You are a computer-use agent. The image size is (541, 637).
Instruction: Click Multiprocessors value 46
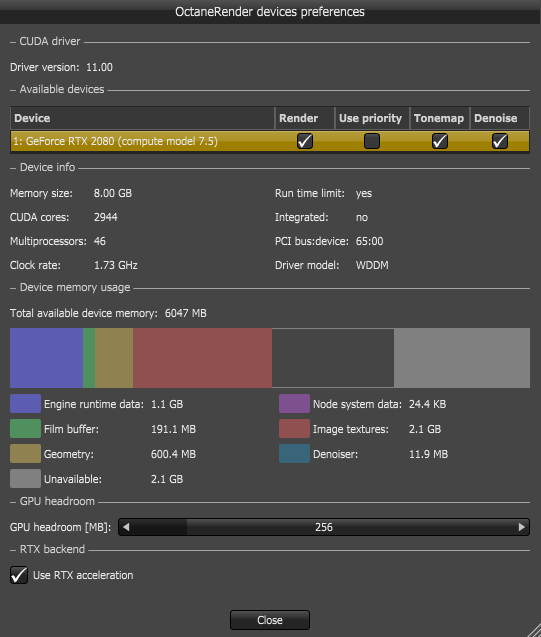100,241
